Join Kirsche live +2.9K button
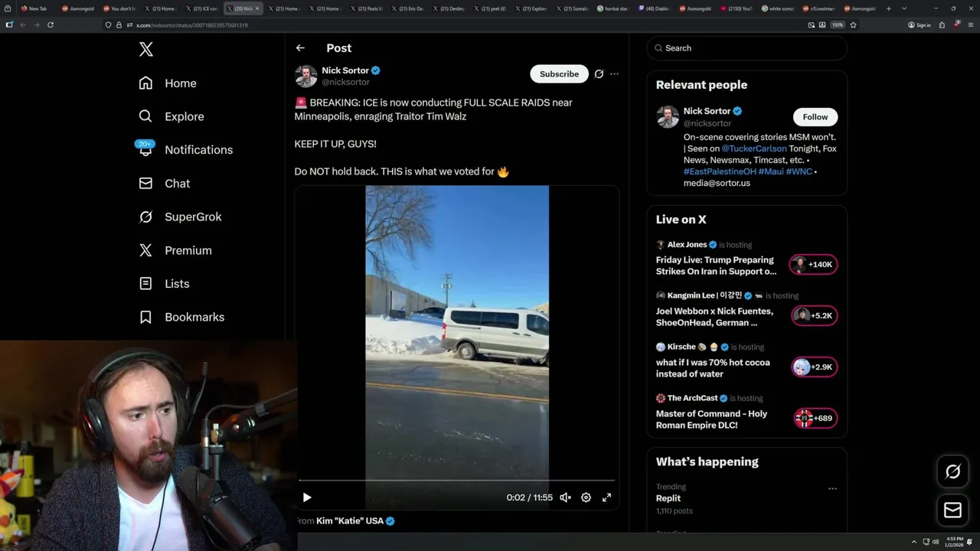The width and height of the screenshot is (980, 551). coord(814,367)
